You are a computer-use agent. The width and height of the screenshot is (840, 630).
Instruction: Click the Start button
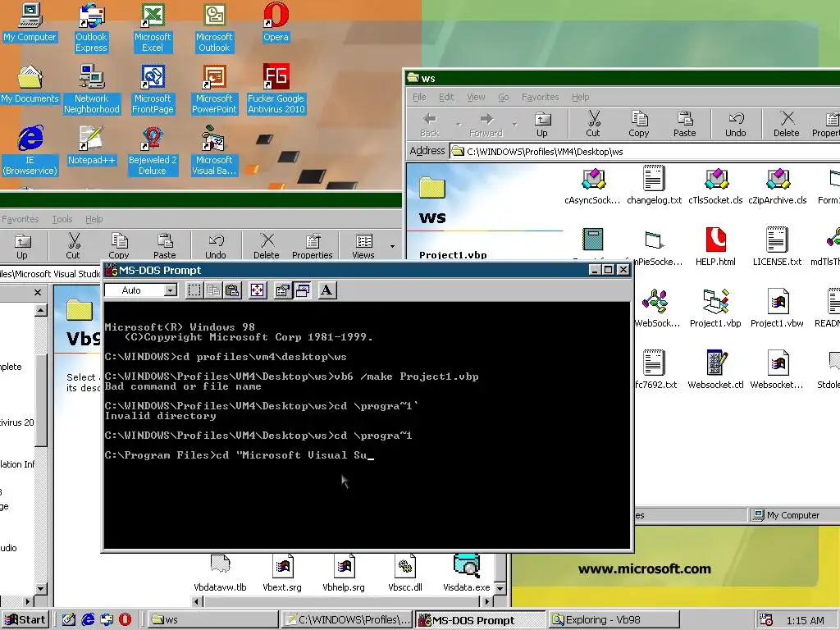click(x=25, y=620)
